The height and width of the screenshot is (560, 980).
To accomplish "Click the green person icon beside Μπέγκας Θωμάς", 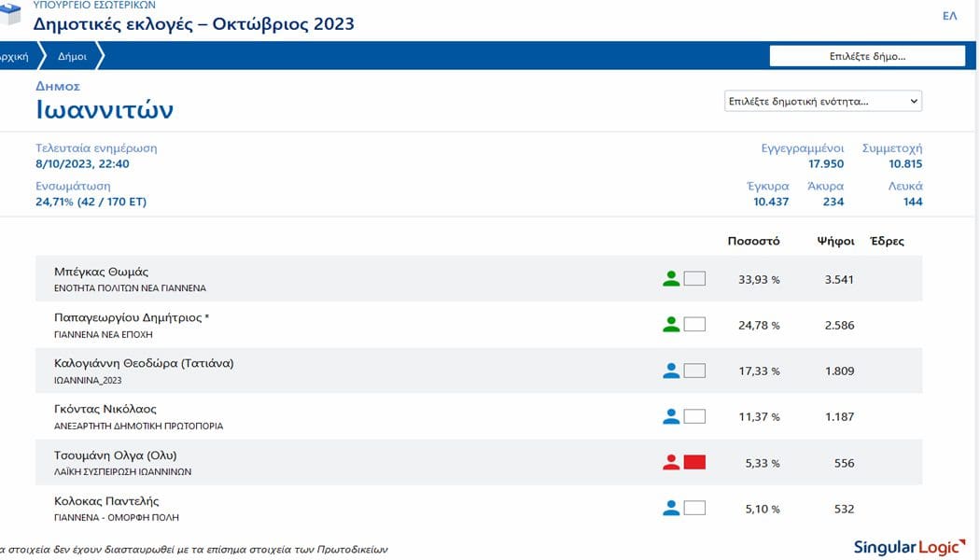I will click(670, 278).
